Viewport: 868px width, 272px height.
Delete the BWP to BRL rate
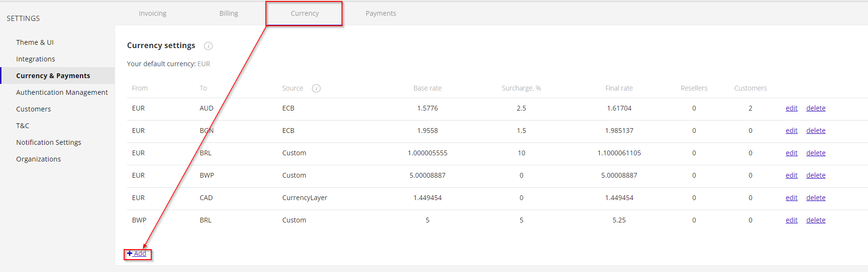(816, 221)
